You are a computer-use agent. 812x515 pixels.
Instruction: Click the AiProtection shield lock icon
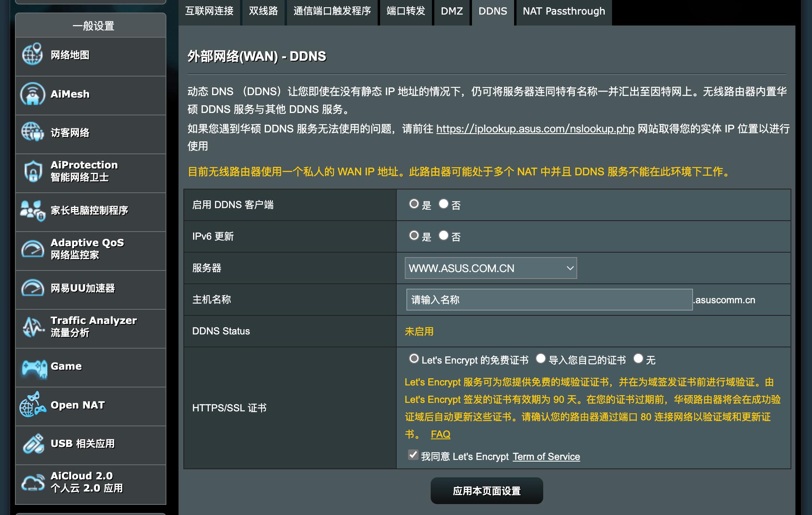pos(32,172)
